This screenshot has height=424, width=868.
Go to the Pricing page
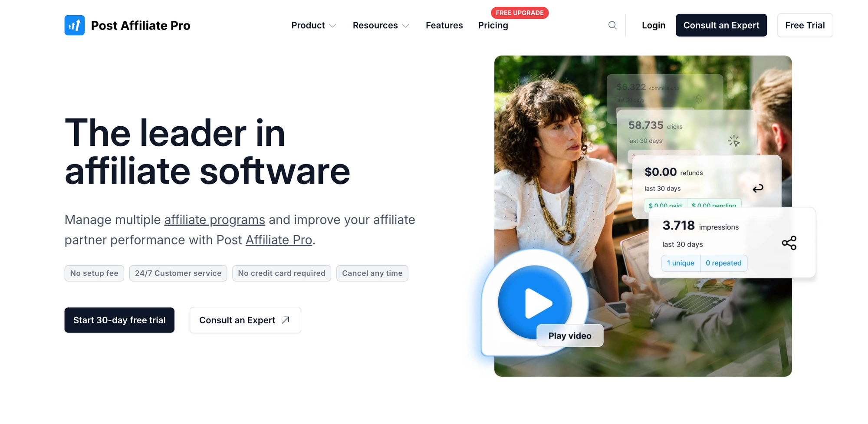pos(493,25)
